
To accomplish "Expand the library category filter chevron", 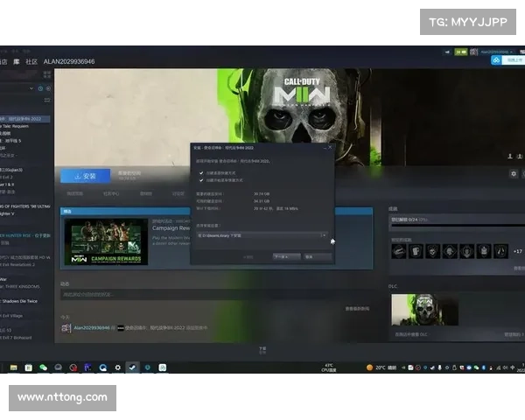I will click(x=31, y=88).
